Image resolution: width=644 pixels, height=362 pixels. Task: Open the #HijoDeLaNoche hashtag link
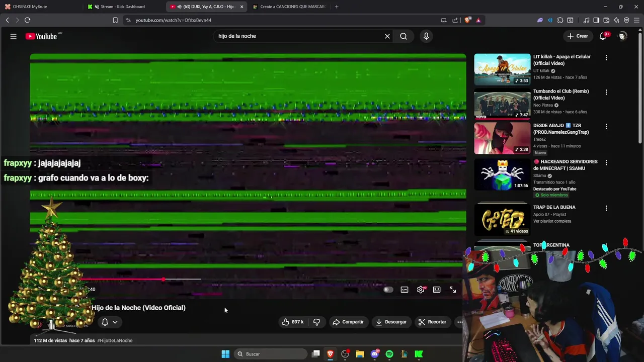115,340
